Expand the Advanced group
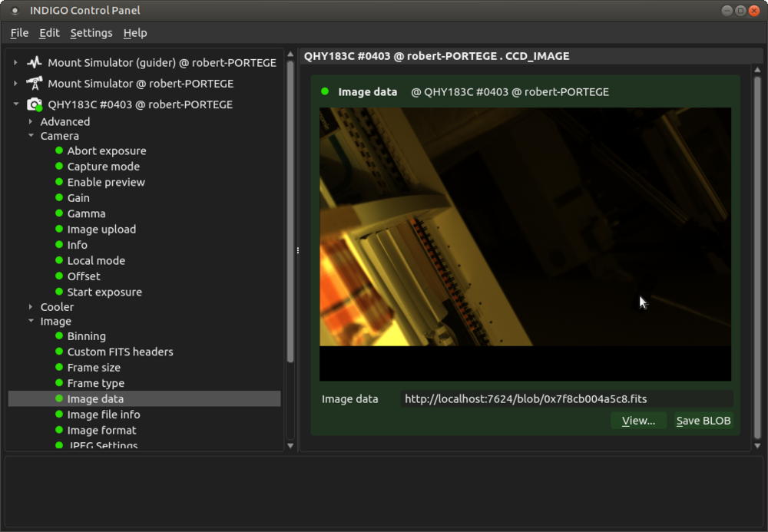768x532 pixels. [31, 121]
